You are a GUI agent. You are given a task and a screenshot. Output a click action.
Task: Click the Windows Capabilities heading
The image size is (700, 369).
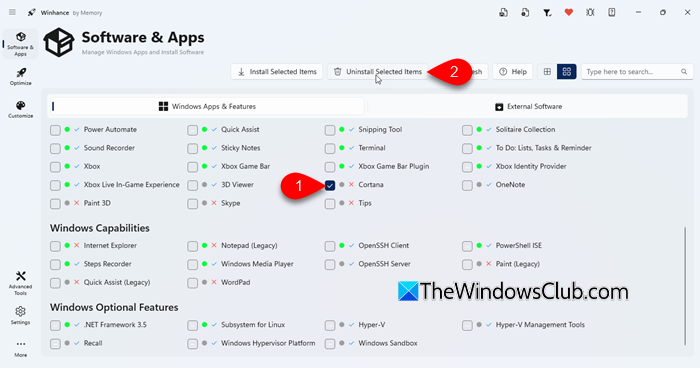pyautogui.click(x=100, y=228)
